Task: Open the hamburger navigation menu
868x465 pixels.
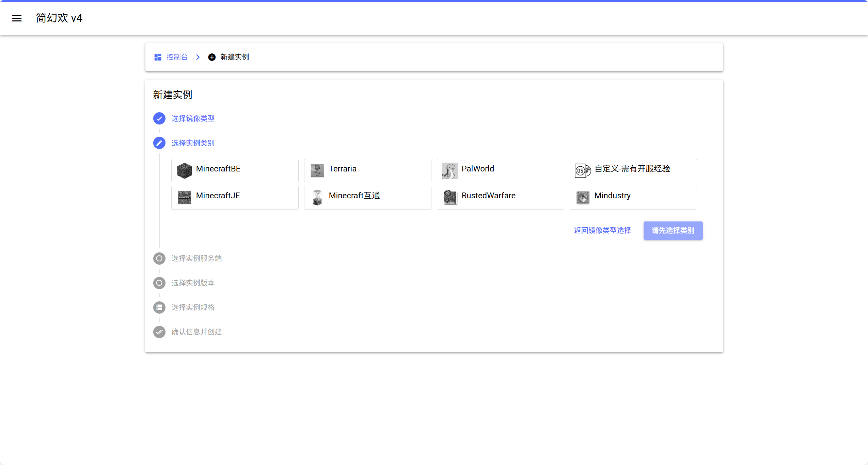Action: tap(17, 18)
